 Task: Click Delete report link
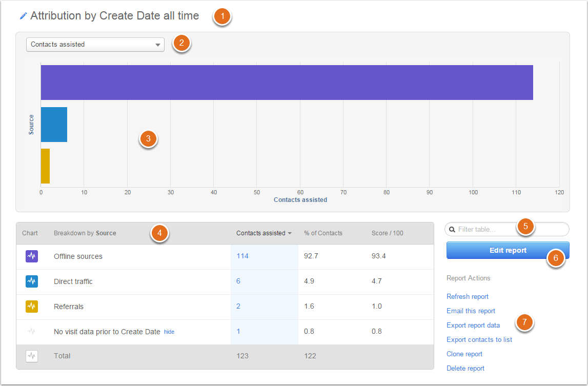point(465,369)
